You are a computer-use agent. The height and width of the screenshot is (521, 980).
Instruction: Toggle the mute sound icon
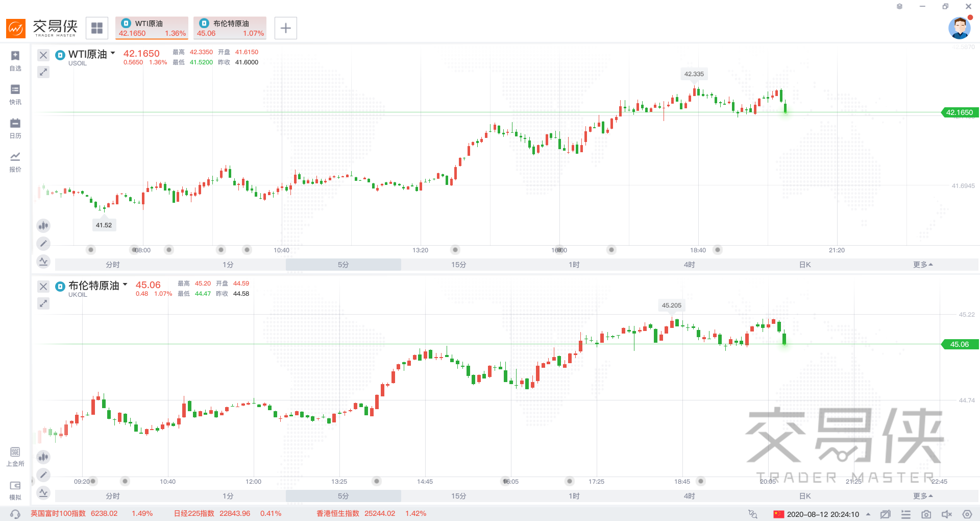tap(947, 514)
